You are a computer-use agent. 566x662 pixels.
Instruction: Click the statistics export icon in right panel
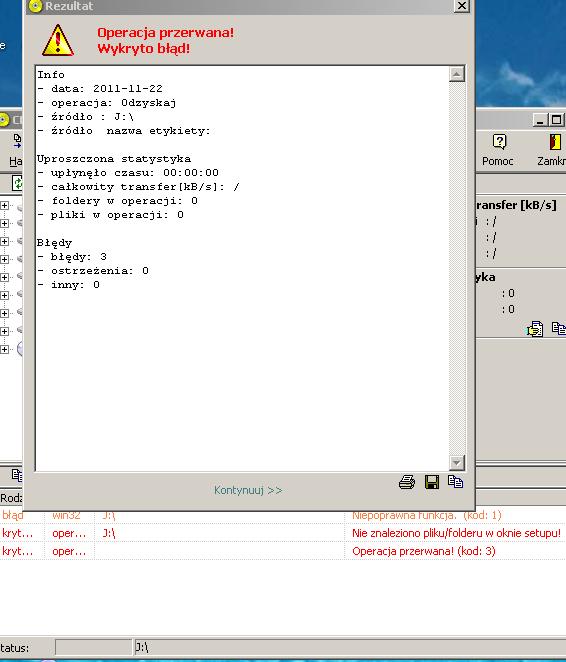click(x=535, y=328)
